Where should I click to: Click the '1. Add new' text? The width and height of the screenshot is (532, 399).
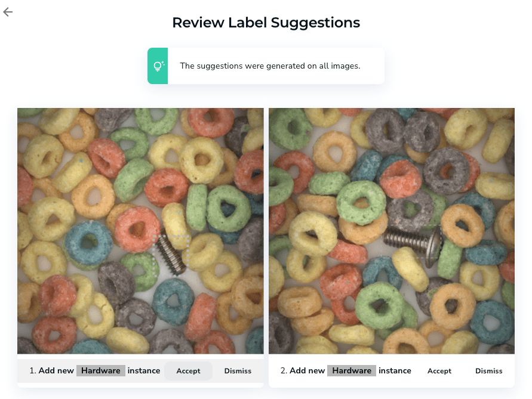click(51, 370)
